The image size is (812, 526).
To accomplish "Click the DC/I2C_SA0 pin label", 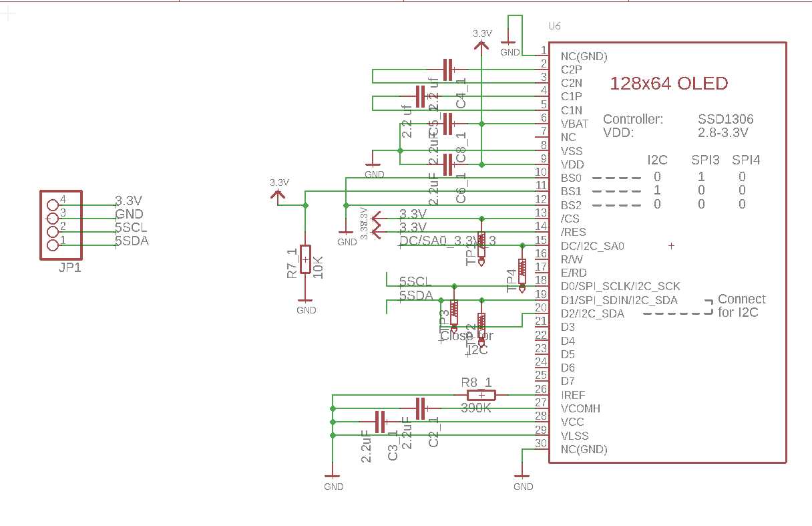I will 593,246.
